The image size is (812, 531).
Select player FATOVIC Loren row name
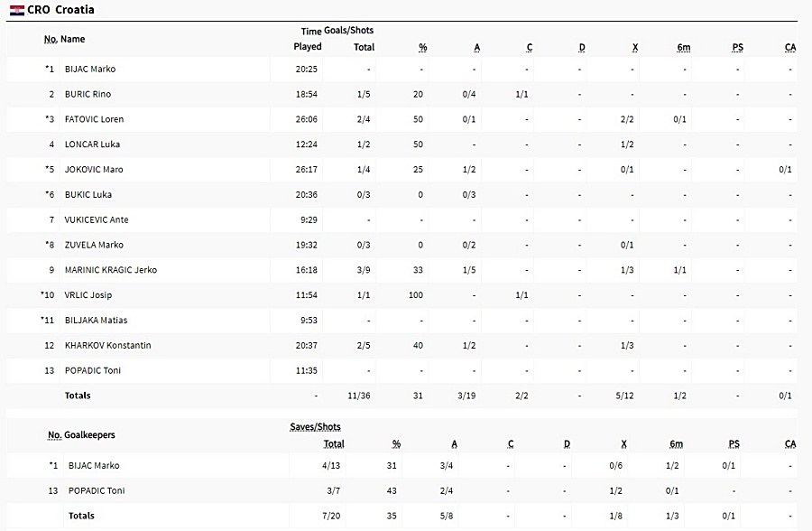click(x=94, y=119)
